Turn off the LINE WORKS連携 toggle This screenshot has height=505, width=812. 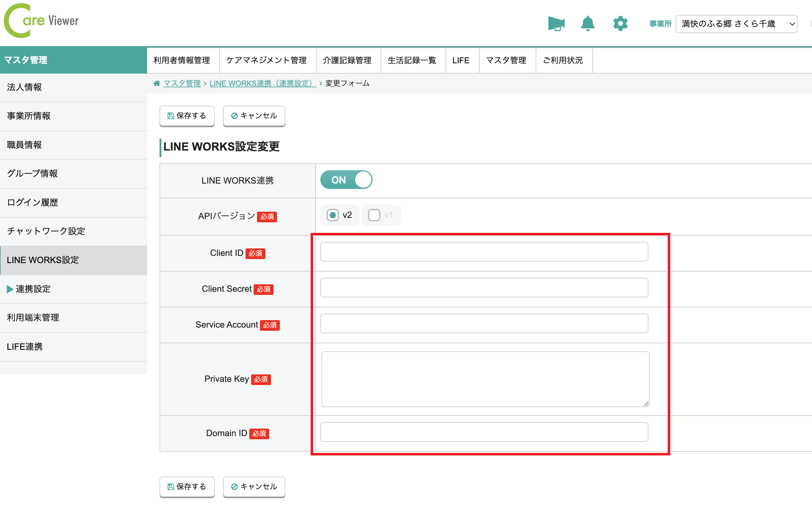[x=346, y=179]
